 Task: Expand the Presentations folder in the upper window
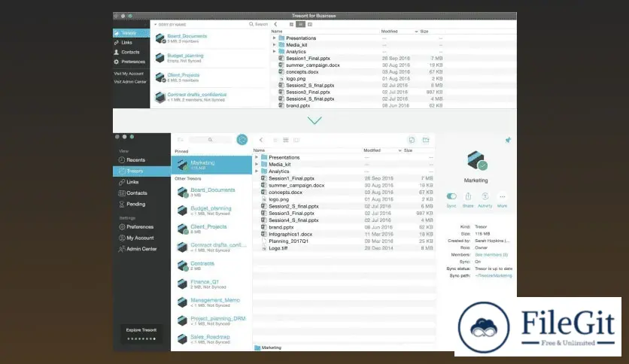click(275, 38)
